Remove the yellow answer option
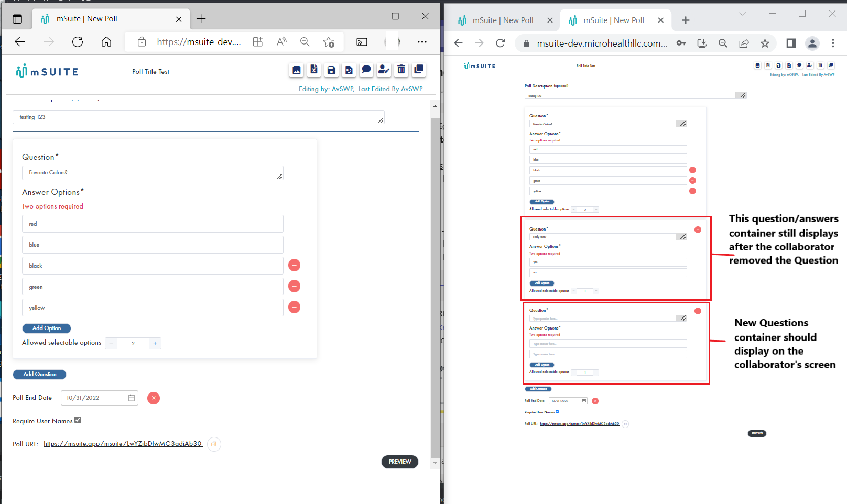The width and height of the screenshot is (847, 504). pyautogui.click(x=294, y=307)
